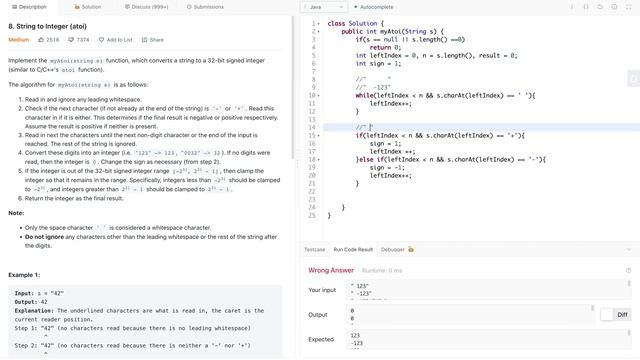Click line number 25 in the editor gutter
Viewport: 640px width, 360px height.
coord(312,216)
